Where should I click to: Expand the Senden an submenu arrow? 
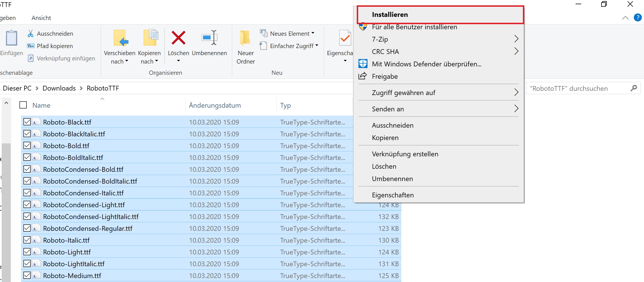pos(516,109)
